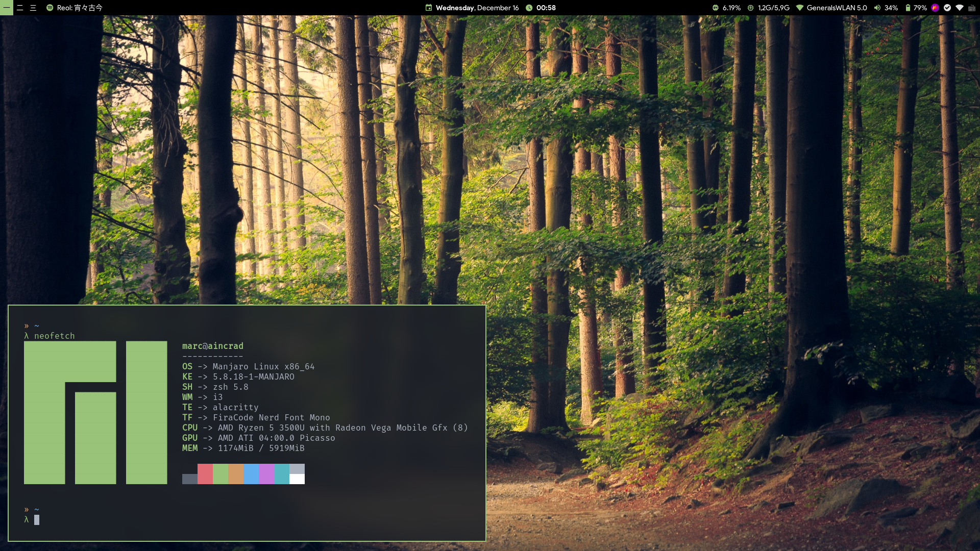Click the memory chip icon

tap(750, 8)
